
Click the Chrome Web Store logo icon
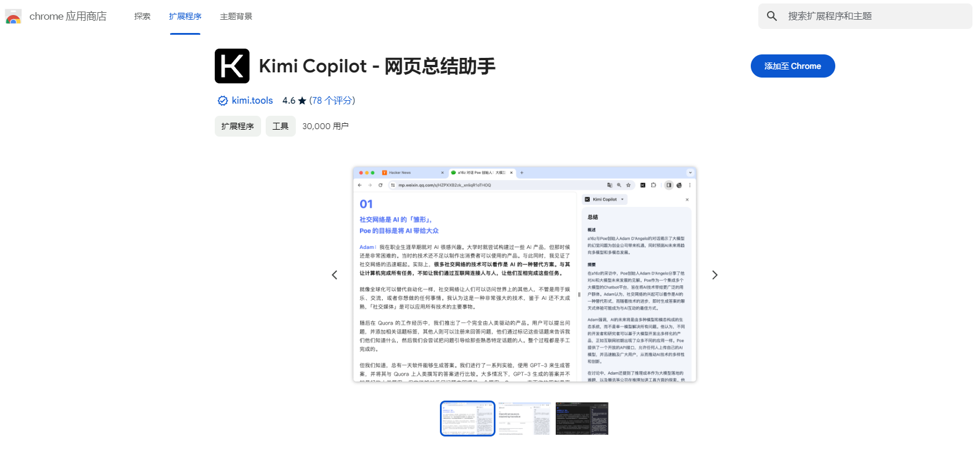click(13, 16)
